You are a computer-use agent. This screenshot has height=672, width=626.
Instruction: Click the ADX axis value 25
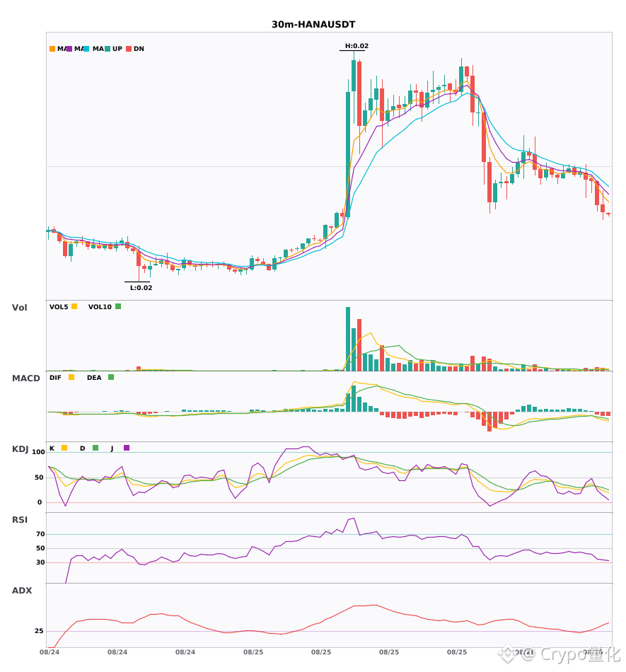click(x=39, y=631)
